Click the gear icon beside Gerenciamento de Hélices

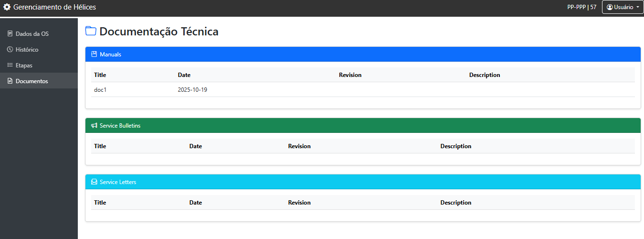pyautogui.click(x=7, y=7)
